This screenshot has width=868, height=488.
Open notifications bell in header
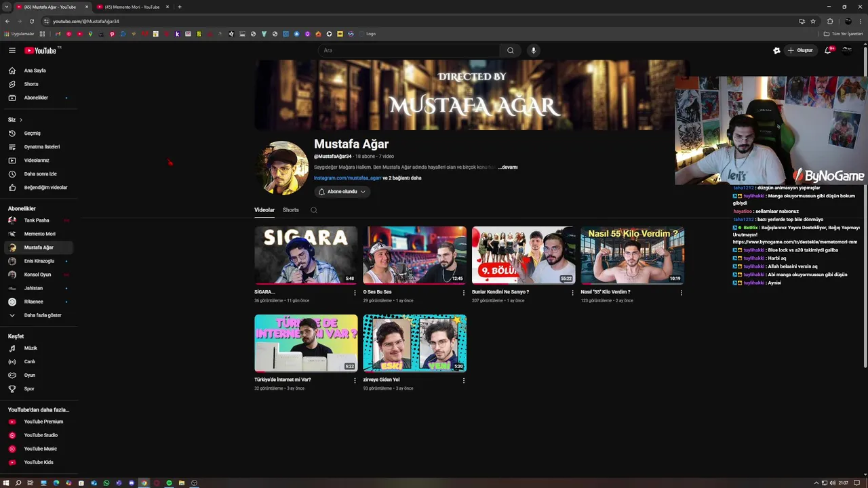click(x=828, y=50)
